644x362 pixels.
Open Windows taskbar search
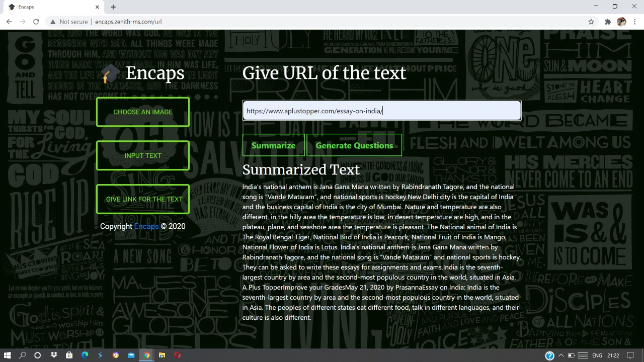click(x=23, y=355)
